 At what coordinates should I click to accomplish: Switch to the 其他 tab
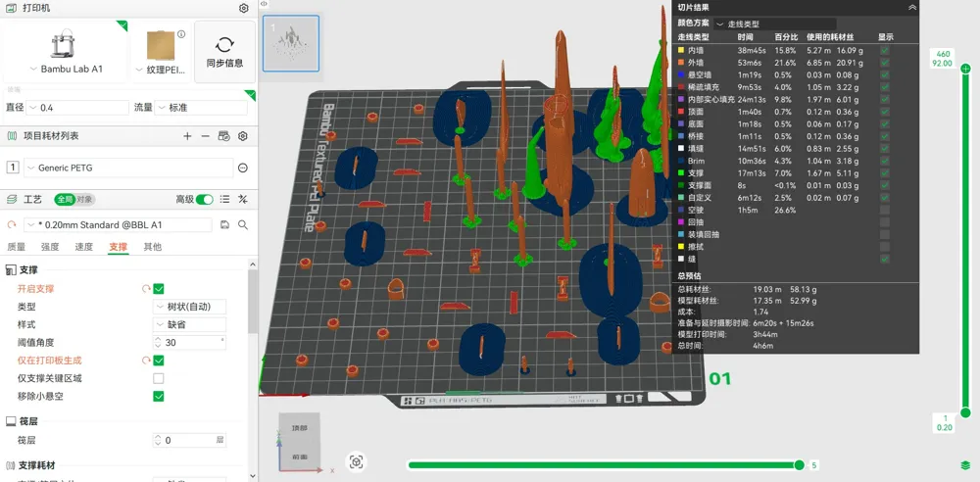coord(153,247)
